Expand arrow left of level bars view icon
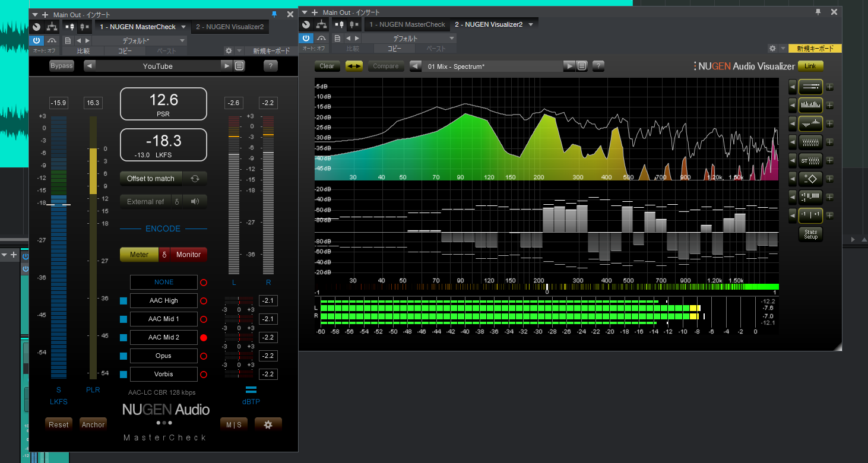The image size is (868, 463). (793, 87)
